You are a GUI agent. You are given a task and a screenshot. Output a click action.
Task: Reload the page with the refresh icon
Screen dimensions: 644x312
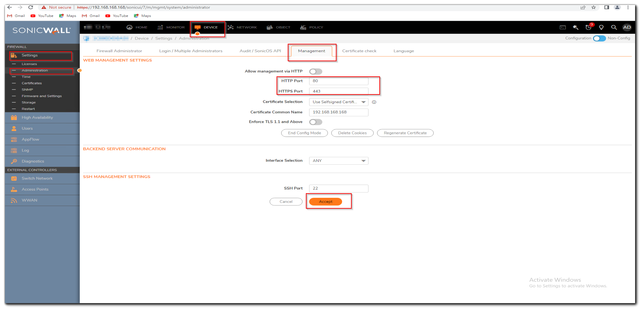31,7
